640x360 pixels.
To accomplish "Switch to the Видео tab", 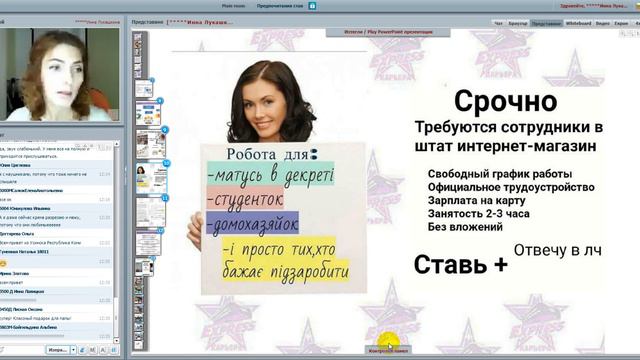I will 602,23.
